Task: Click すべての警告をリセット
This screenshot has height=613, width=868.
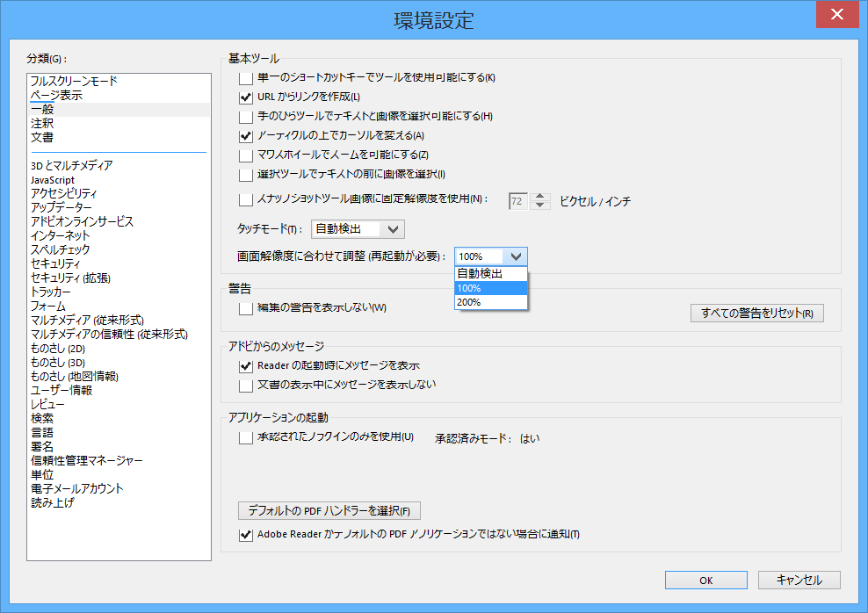Action: point(756,313)
